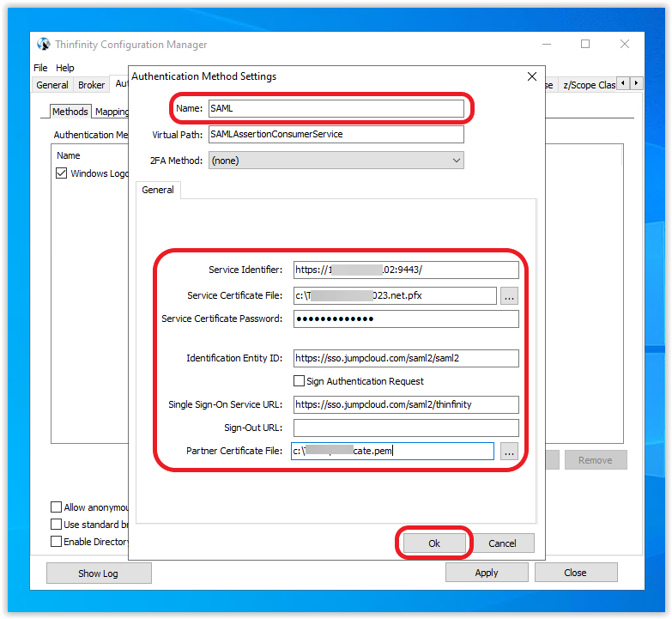Close the Thinfinity Configuration Manager window

(625, 44)
